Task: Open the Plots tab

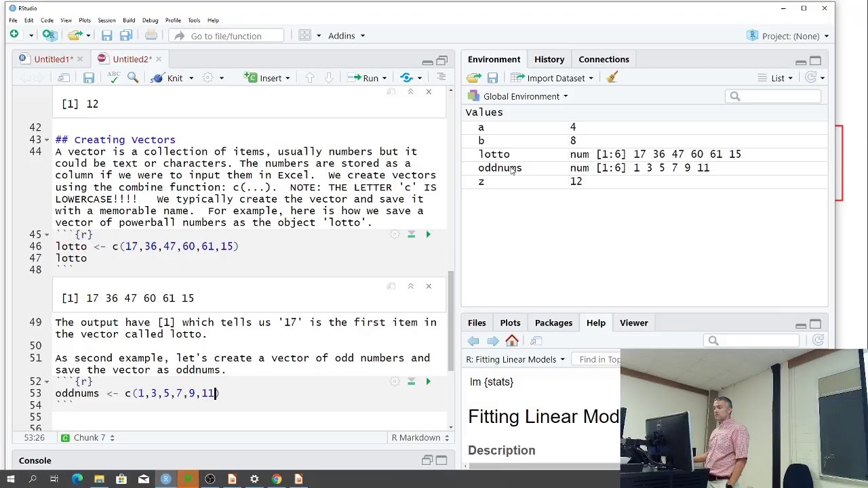Action: click(x=510, y=323)
